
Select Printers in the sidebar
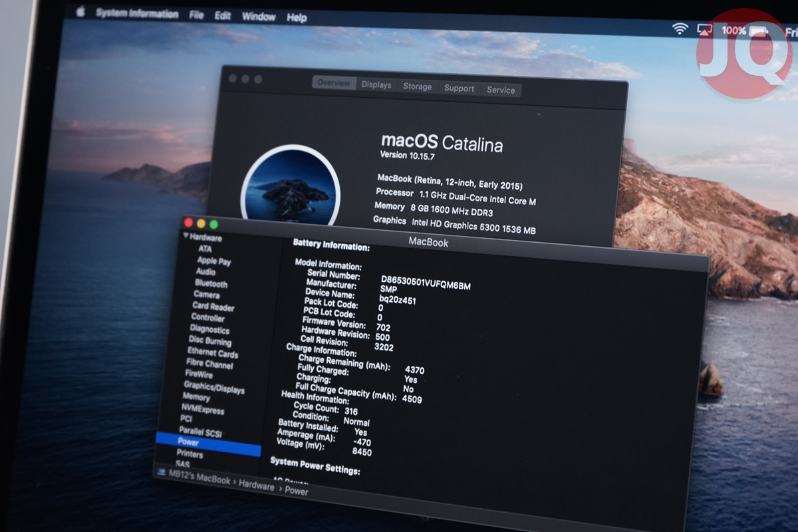pyautogui.click(x=190, y=454)
